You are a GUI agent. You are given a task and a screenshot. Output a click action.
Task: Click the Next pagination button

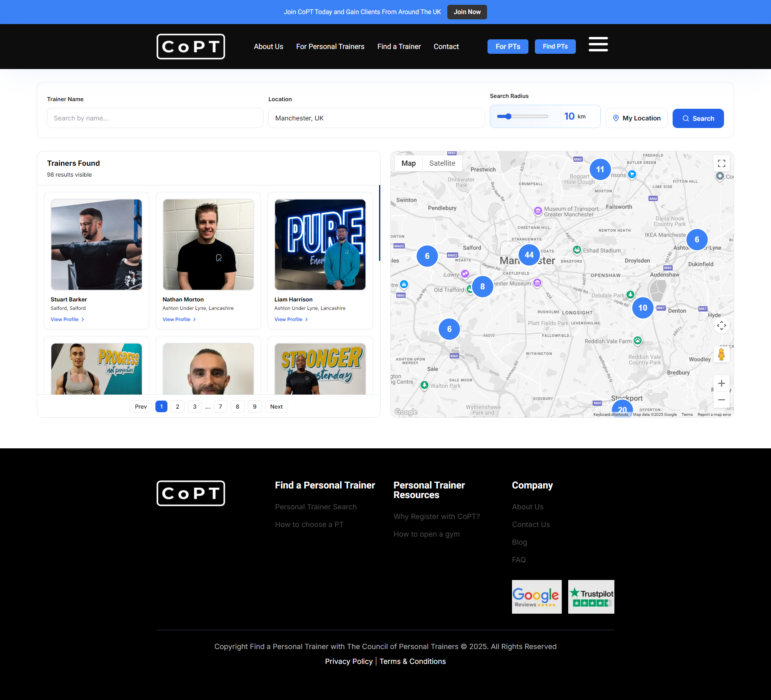pyautogui.click(x=276, y=407)
